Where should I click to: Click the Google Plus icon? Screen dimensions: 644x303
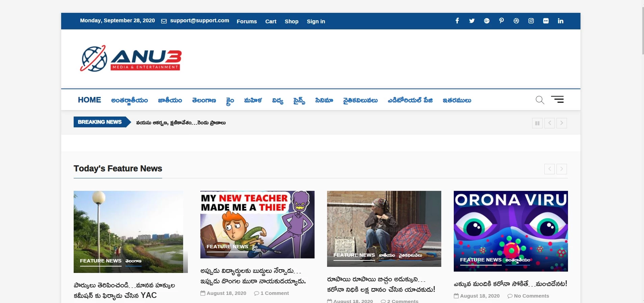(487, 21)
